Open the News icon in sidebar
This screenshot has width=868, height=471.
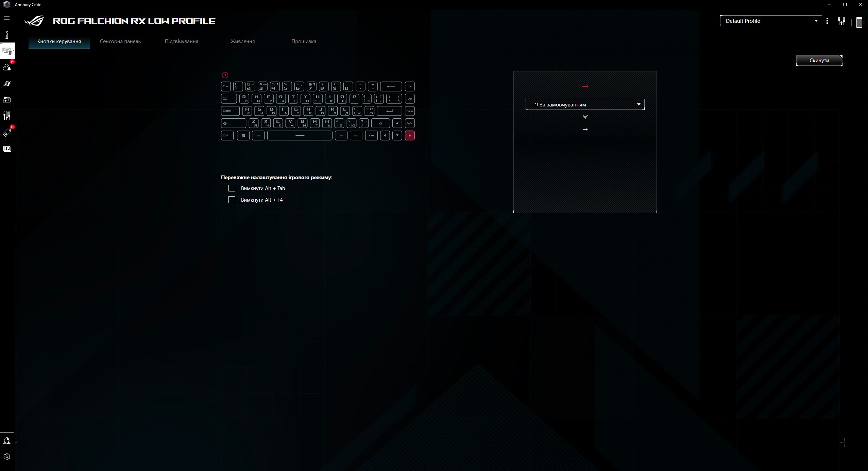pos(7,149)
